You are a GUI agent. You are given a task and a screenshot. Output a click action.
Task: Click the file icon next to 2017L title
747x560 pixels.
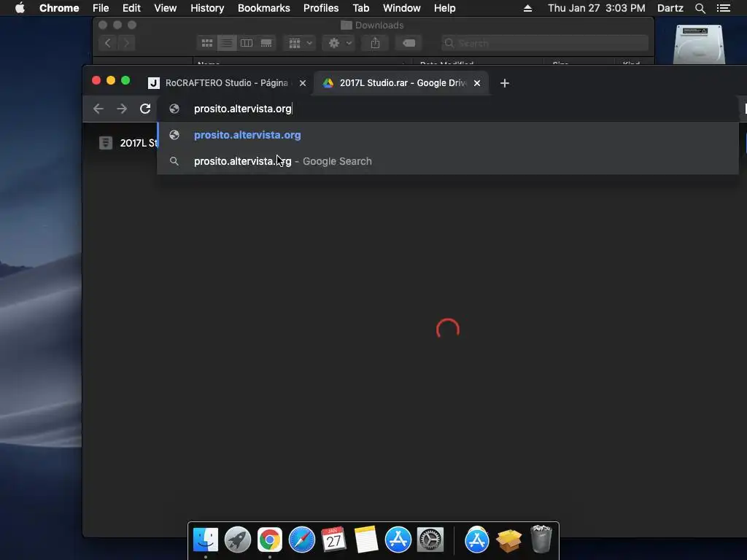106,142
